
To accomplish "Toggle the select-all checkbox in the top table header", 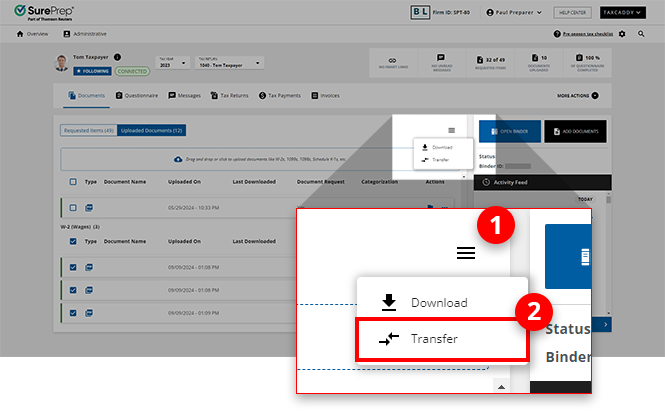I will [72, 182].
